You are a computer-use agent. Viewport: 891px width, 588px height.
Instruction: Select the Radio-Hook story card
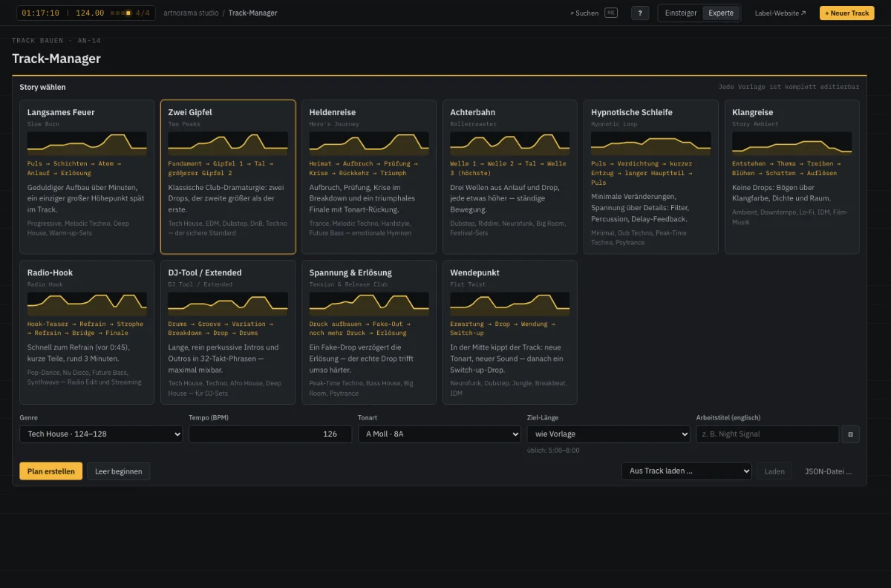coord(87,332)
